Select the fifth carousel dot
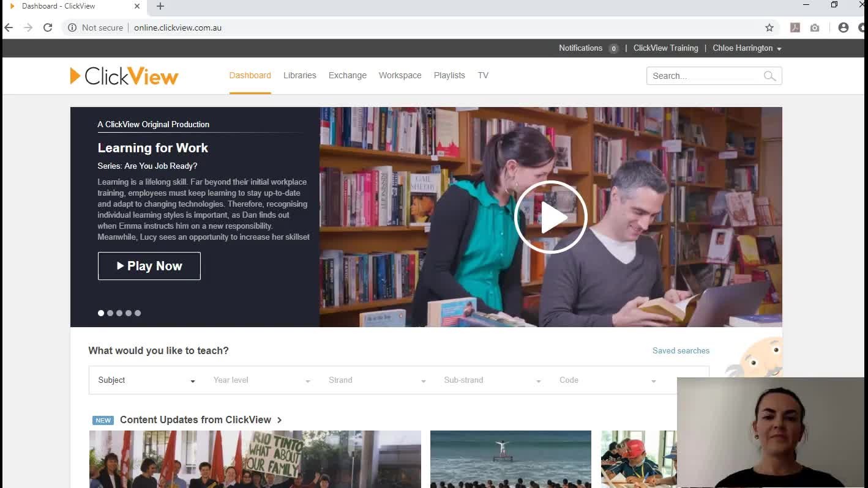The image size is (868, 488). (x=138, y=313)
